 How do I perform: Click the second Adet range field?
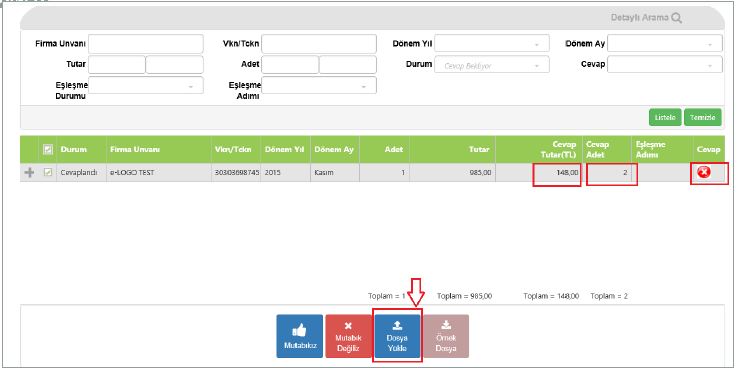tap(348, 65)
